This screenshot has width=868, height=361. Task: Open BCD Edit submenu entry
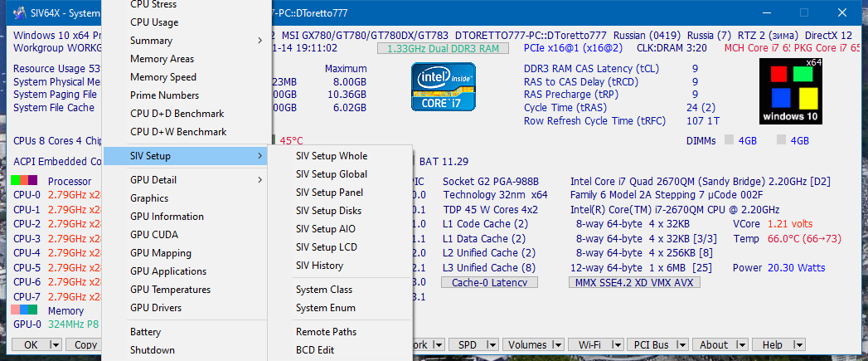click(x=340, y=350)
